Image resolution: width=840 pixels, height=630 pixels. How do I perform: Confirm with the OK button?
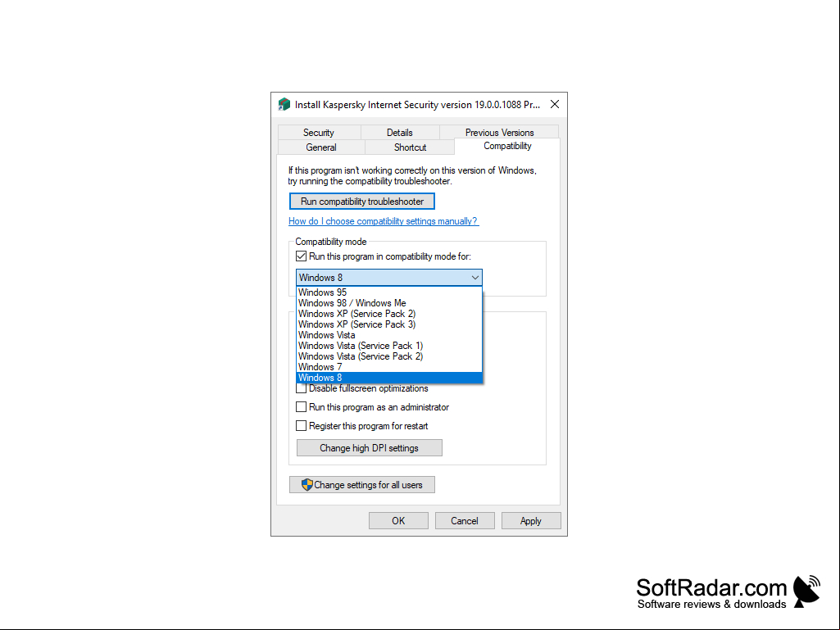coord(398,521)
